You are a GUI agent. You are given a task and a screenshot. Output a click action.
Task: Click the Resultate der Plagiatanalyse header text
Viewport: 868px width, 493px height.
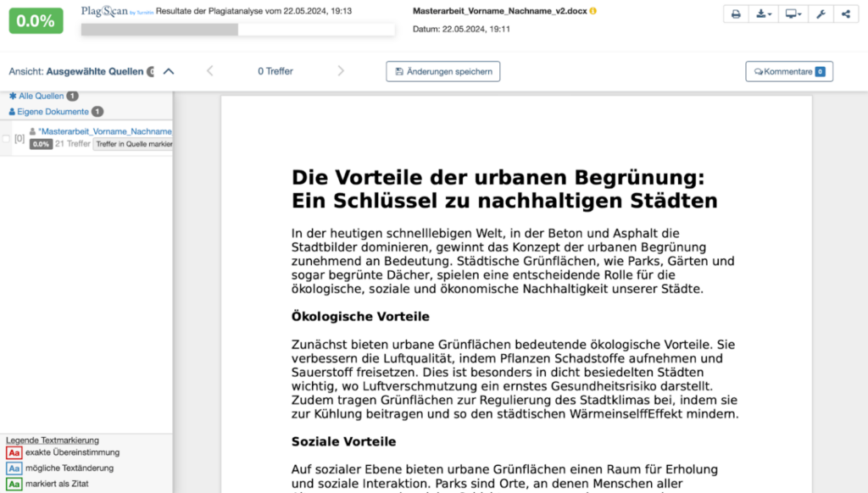pyautogui.click(x=253, y=11)
